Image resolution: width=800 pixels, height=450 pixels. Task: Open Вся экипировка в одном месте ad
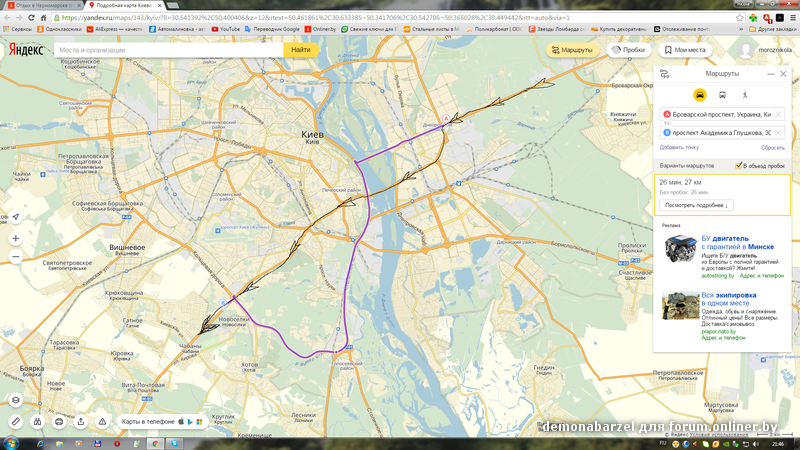click(729, 299)
